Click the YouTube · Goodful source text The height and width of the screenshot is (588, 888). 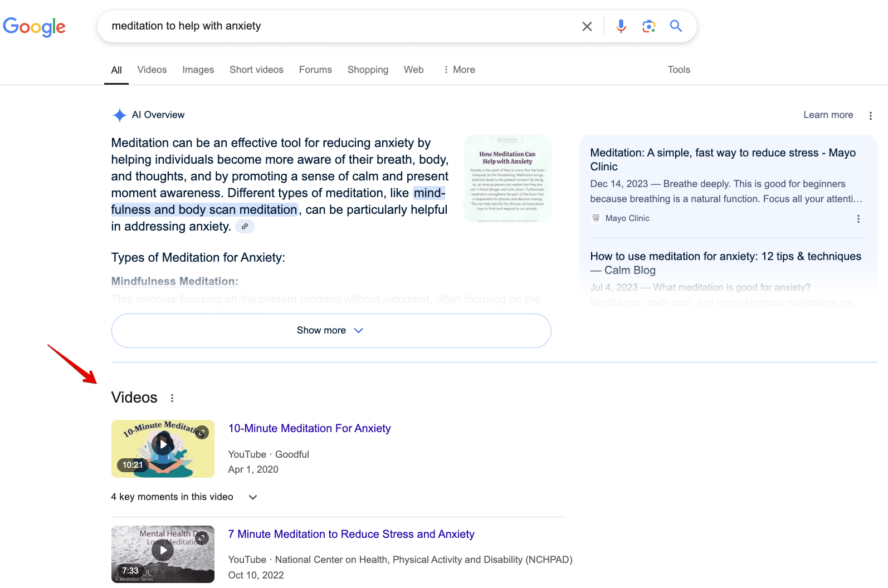269,454
